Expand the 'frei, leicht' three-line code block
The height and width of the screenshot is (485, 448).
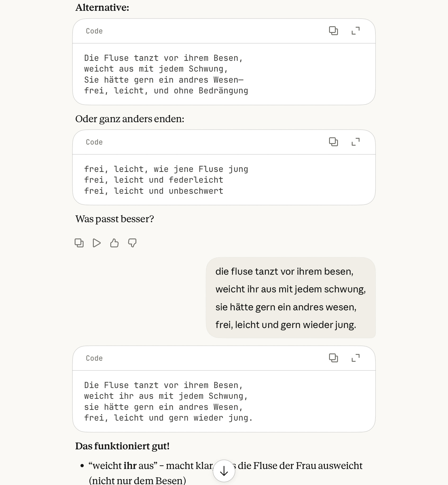[355, 142]
